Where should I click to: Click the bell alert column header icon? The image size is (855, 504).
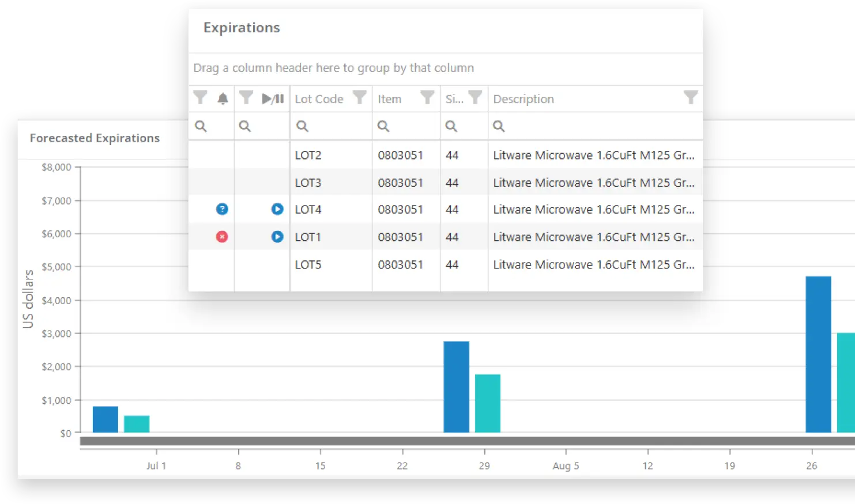tap(223, 99)
